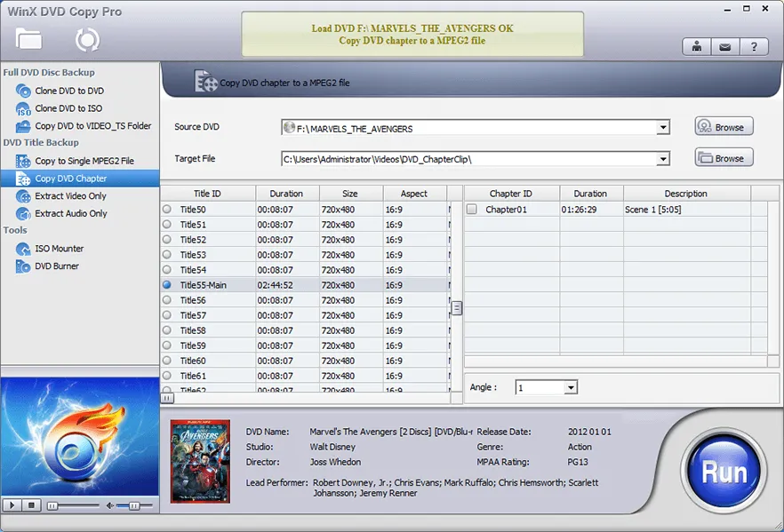Click Browse button for Source DVD
784x532 pixels.
724,127
